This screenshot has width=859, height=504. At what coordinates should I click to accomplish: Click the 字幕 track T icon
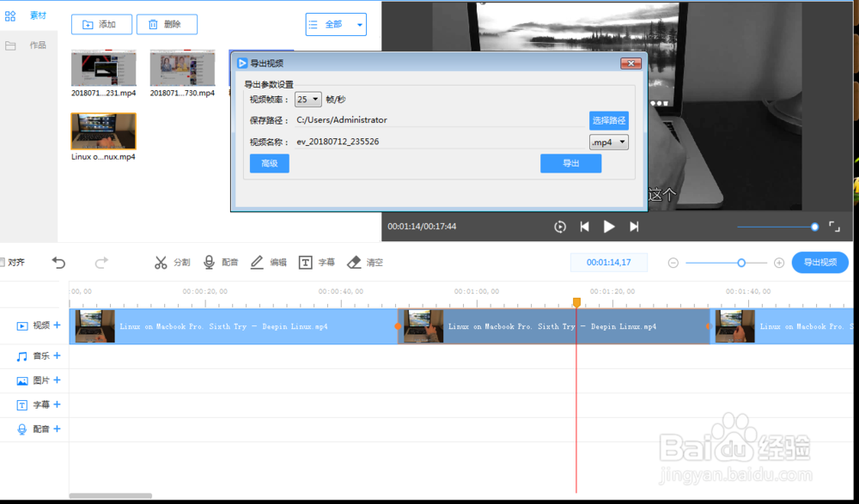(22, 405)
